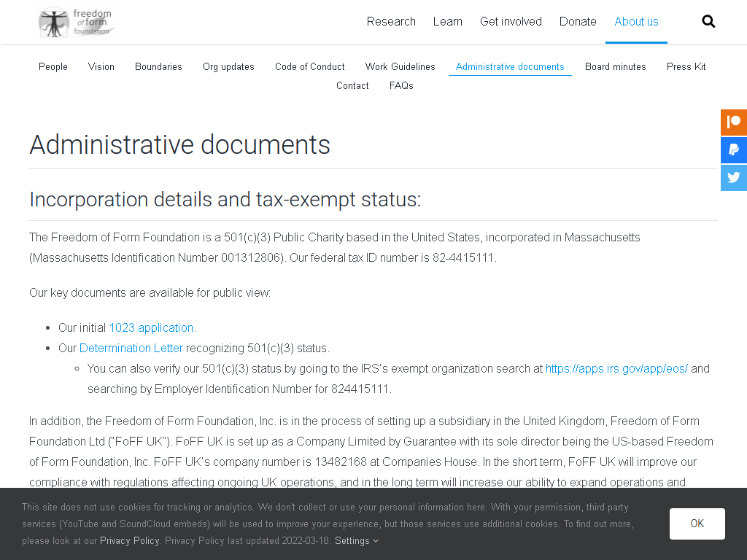Click the federal tax ID number 82-4415111

462,257
